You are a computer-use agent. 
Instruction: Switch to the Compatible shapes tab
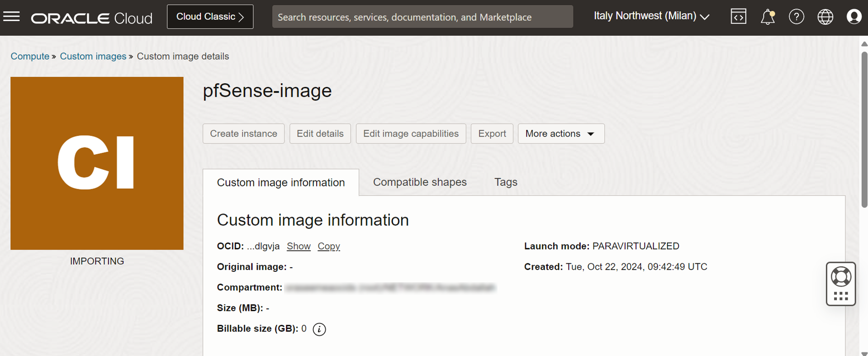click(419, 182)
